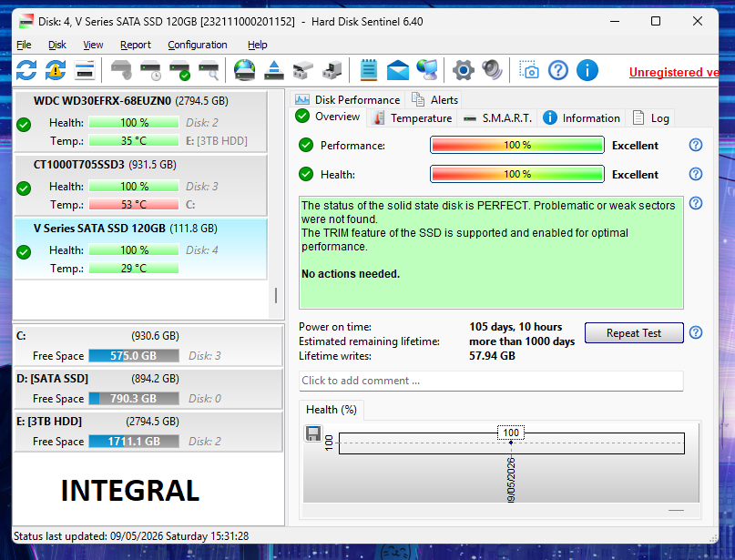The image size is (735, 560).
Task: Click the C: free space 575.0 GB bar
Action: 134,356
